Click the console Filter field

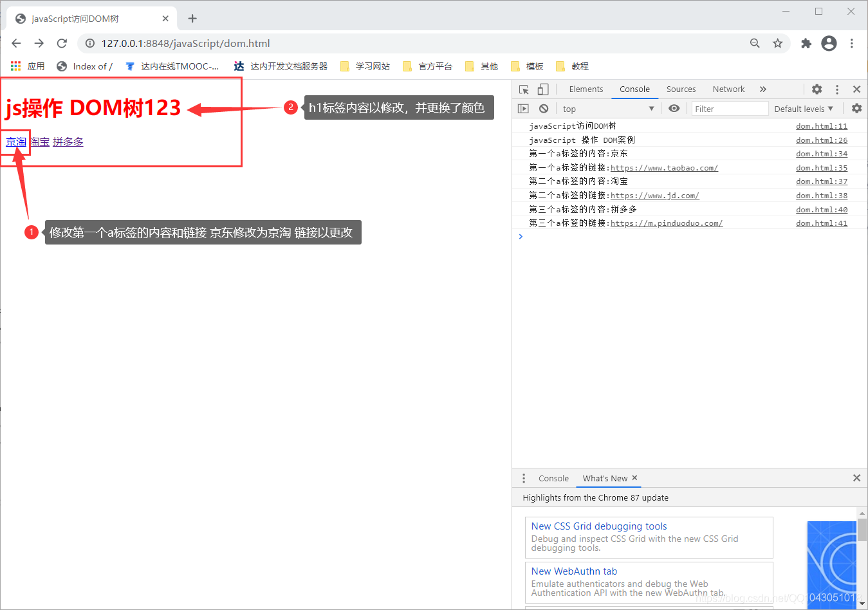tap(730, 109)
